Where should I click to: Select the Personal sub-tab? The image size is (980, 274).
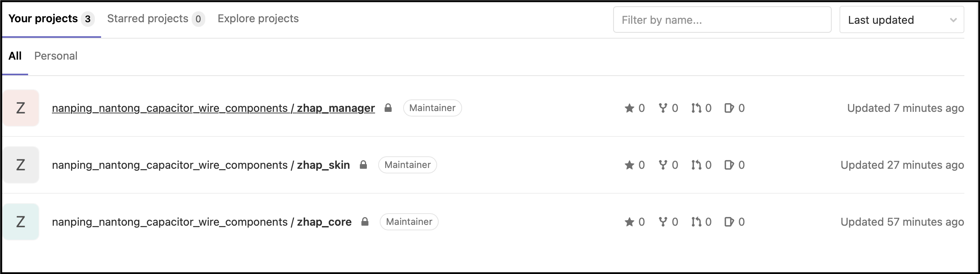56,56
